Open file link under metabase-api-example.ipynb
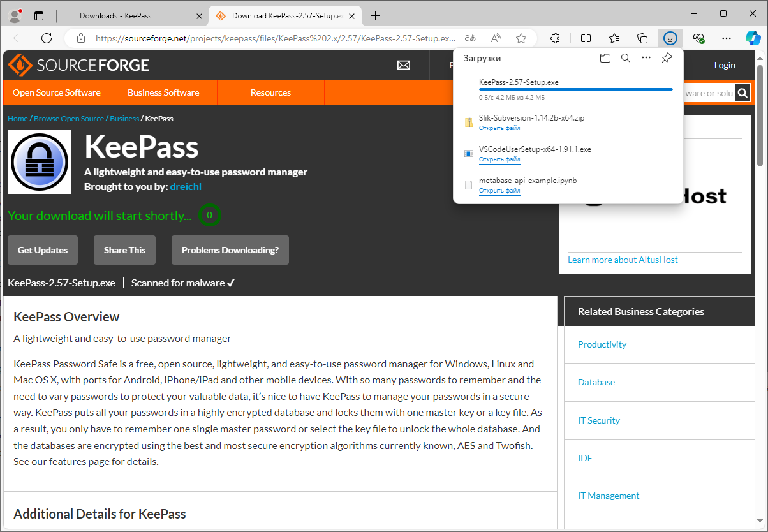Screen dimensions: 768x532 (x=499, y=191)
